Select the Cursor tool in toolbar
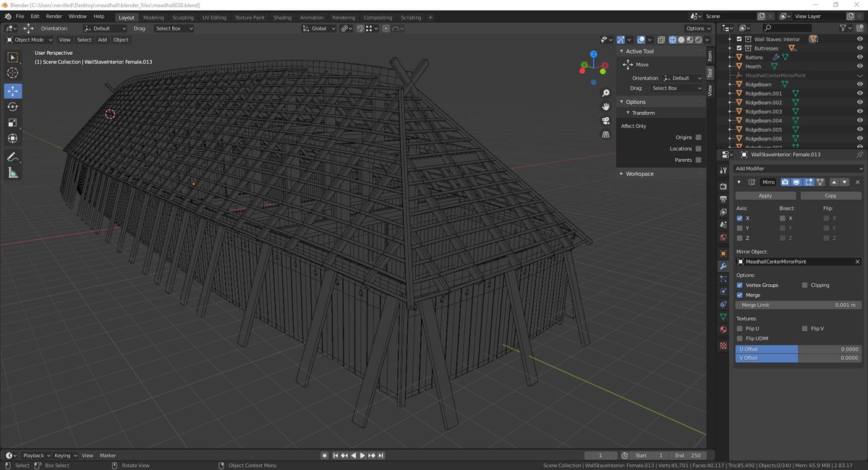The width and height of the screenshot is (868, 470). [x=13, y=73]
